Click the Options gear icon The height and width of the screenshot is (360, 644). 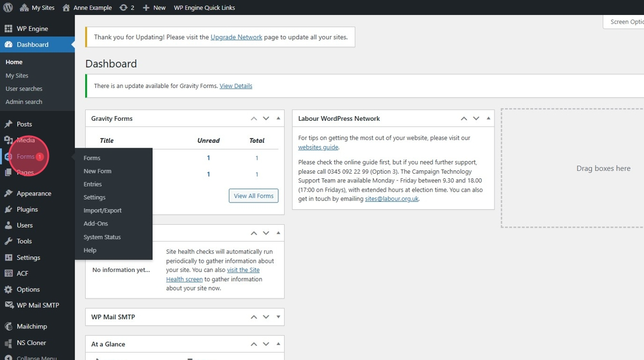coord(8,289)
